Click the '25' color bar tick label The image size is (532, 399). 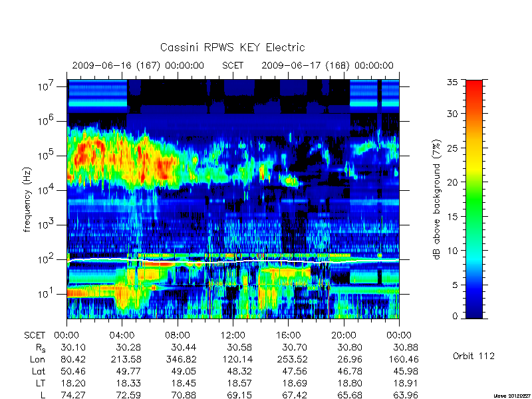tap(452, 148)
